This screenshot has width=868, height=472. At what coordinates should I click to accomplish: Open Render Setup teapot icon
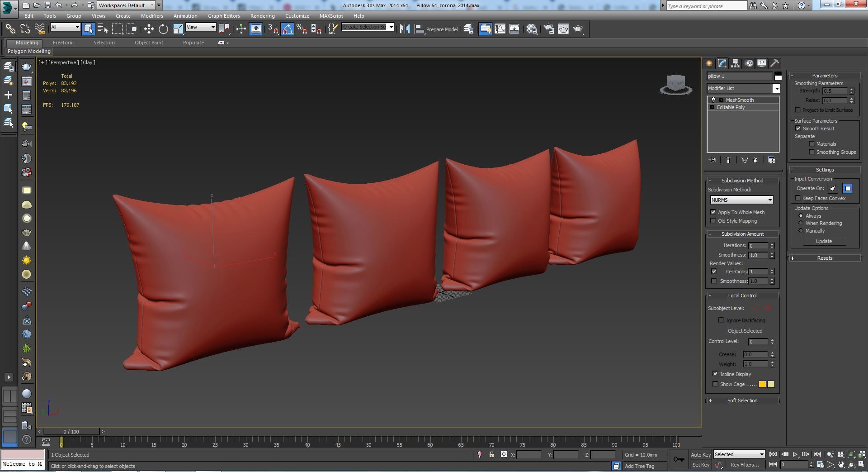549,29
